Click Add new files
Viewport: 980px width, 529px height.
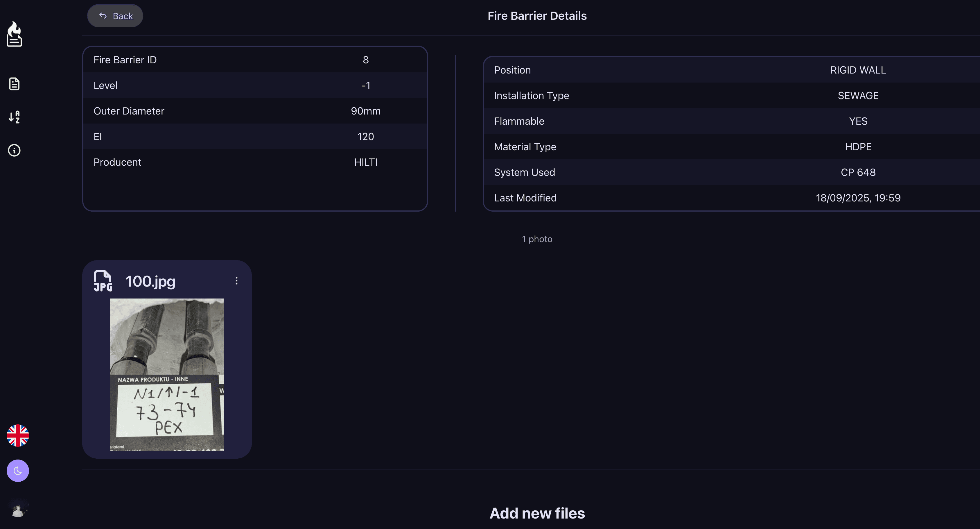(537, 513)
